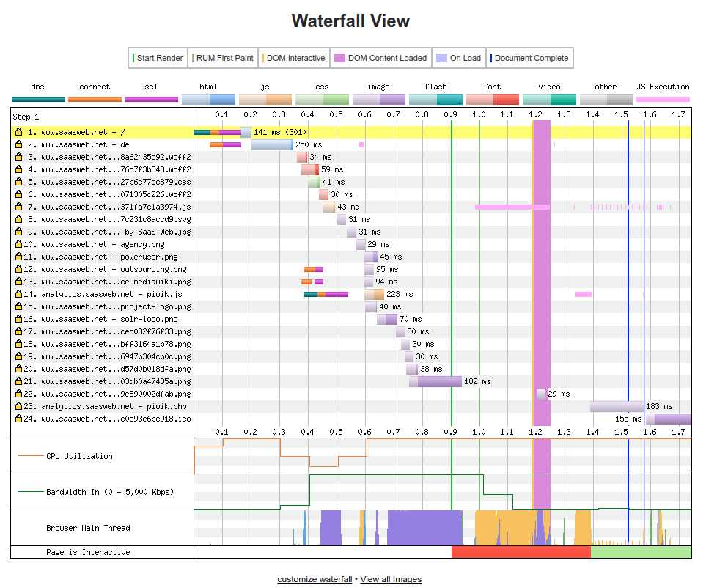This screenshot has width=706, height=588.
Task: Click lock icon beside 9e890002dfab.png request
Action: click(x=18, y=394)
